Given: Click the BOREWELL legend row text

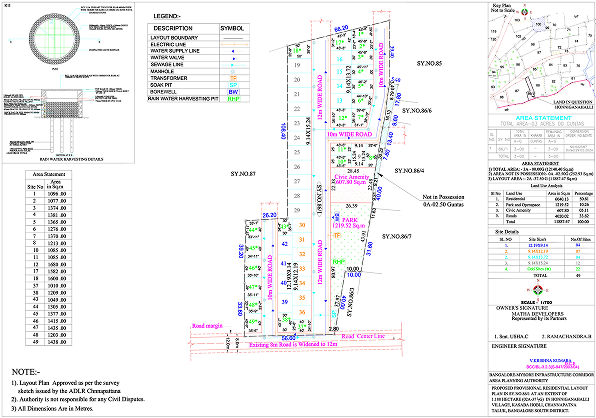Looking at the screenshot, I should click(x=163, y=92).
